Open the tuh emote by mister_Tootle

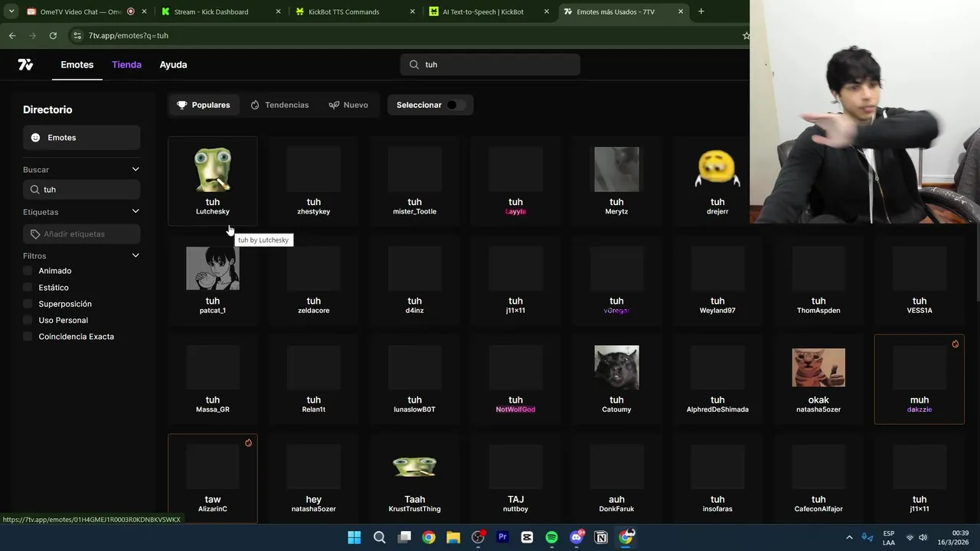[x=414, y=181]
